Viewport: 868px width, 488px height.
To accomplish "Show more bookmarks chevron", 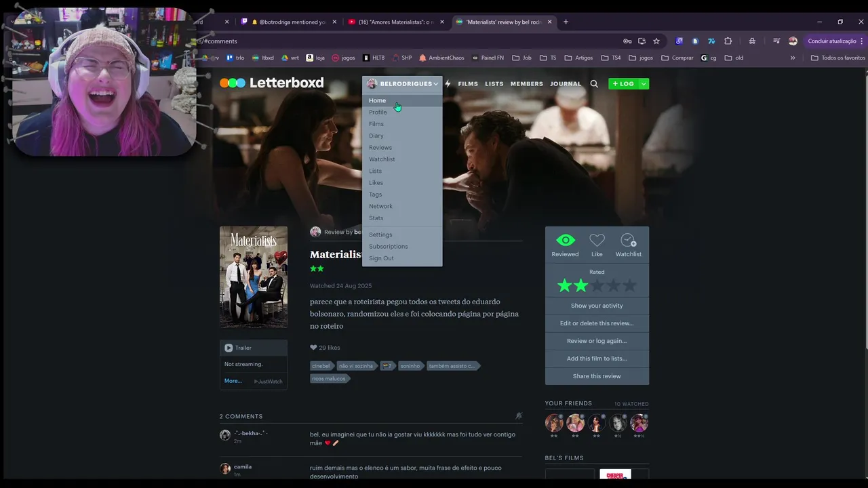I will point(793,58).
